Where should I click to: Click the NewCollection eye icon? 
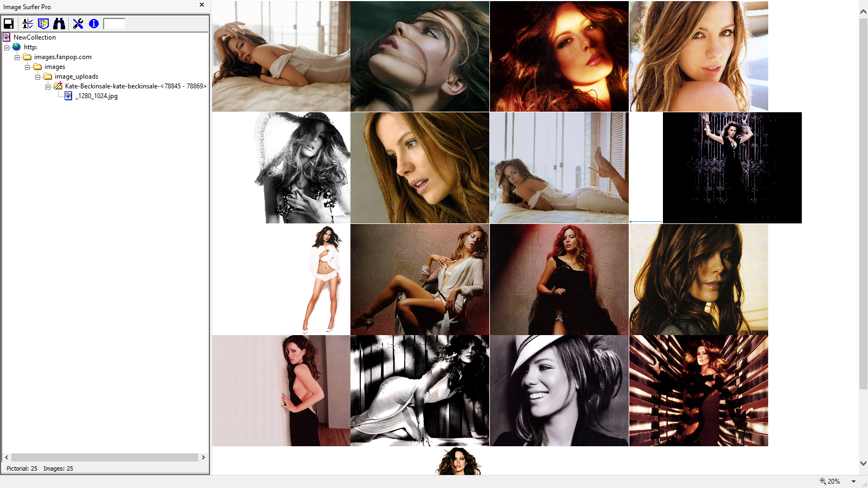point(7,37)
